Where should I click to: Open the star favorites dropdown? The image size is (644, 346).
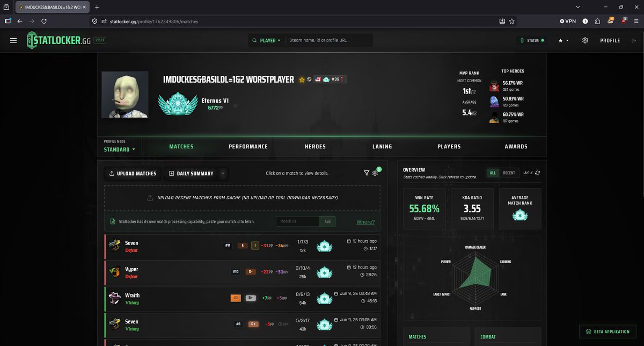(563, 40)
